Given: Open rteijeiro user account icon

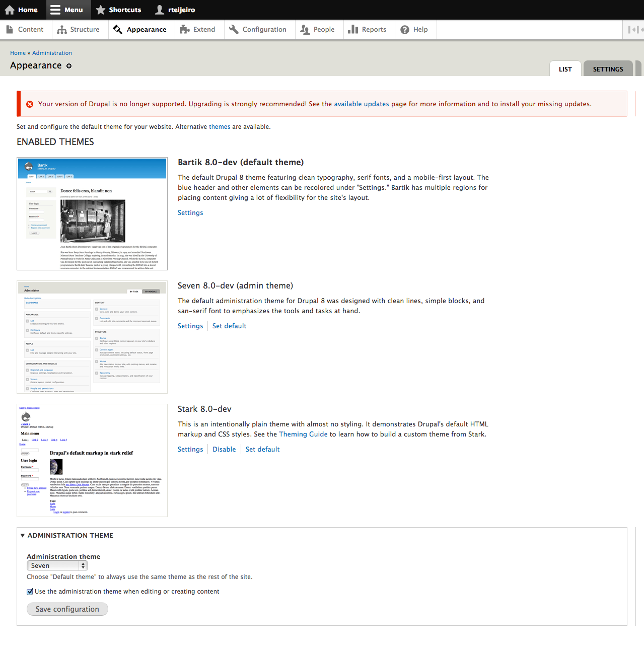Looking at the screenshot, I should pos(160,10).
